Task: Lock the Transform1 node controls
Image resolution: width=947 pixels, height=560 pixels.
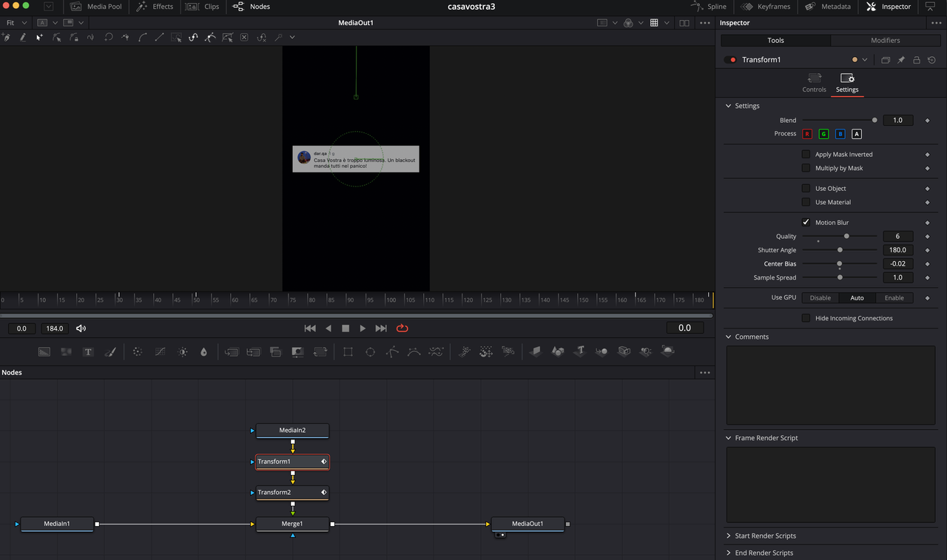Action: (917, 60)
